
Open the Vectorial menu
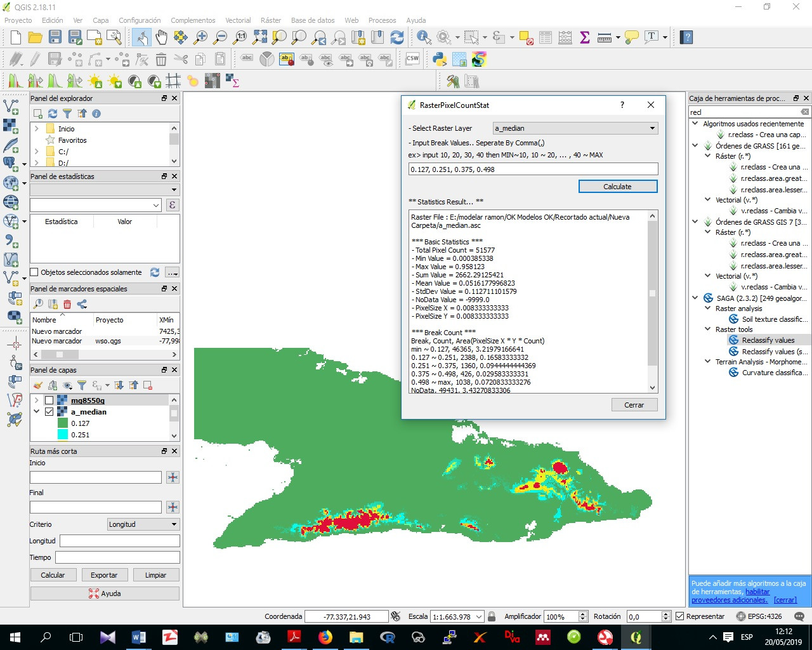tap(239, 20)
